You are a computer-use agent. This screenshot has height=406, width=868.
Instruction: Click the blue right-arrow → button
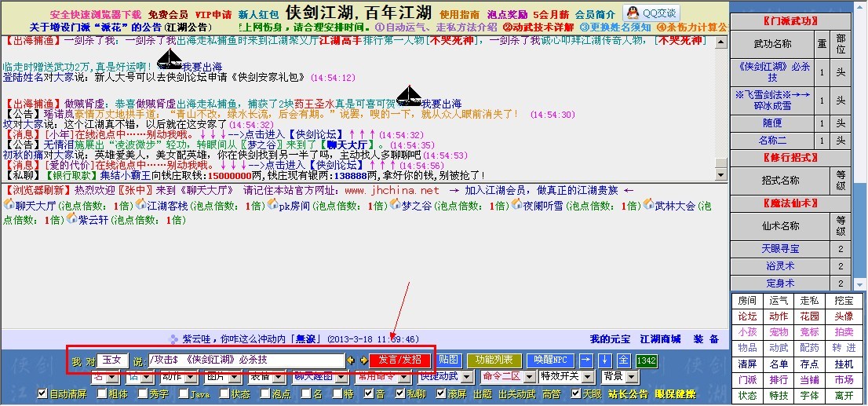click(586, 360)
